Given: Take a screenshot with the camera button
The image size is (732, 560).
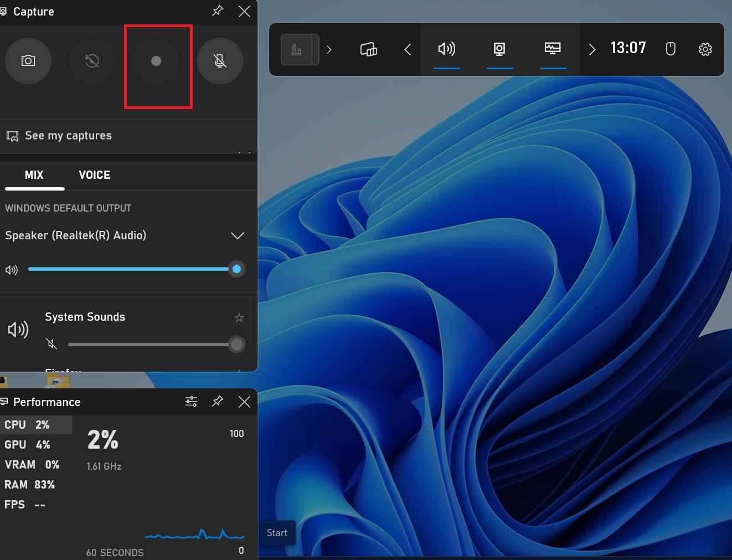Looking at the screenshot, I should [28, 61].
